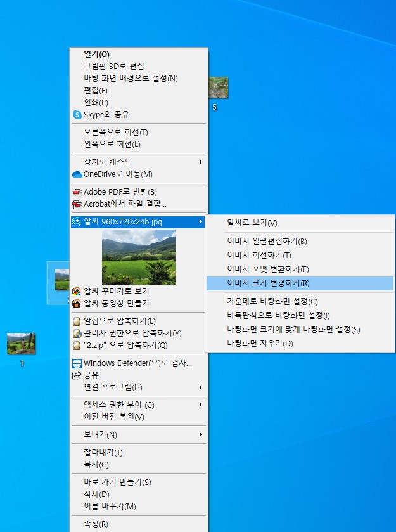
Task: Select 이미지 포맷 변환하기(F)
Action: [x=300, y=269]
